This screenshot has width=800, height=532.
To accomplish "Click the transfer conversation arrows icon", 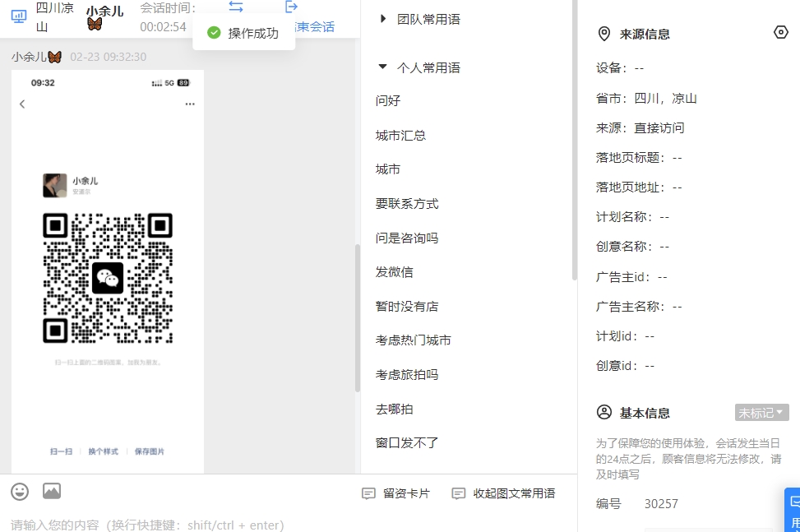I will point(236,7).
